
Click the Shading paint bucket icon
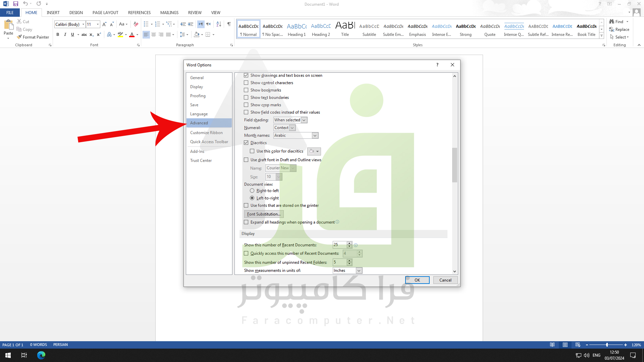click(197, 35)
